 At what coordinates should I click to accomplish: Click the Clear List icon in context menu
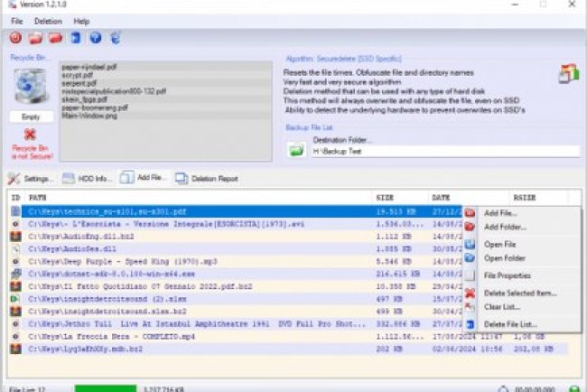pyautogui.click(x=470, y=307)
